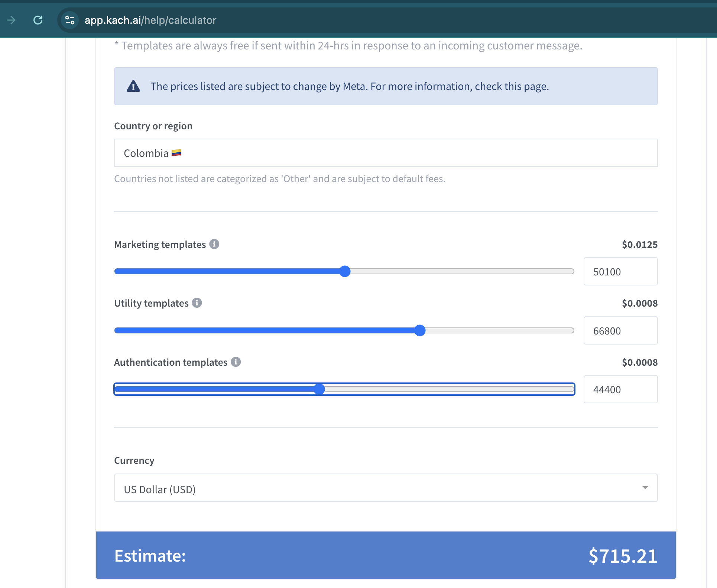The image size is (717, 588).
Task: Click the browser forward arrow
Action: point(11,20)
